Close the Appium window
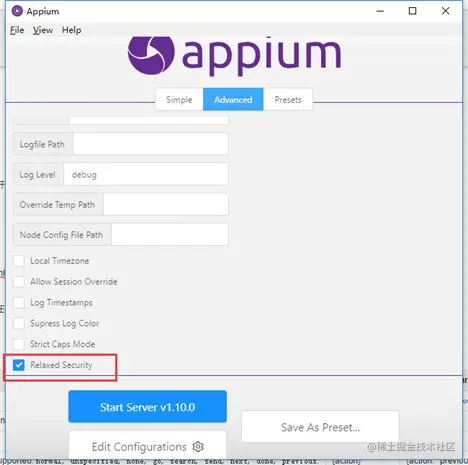The height and width of the screenshot is (465, 468). 445,11
